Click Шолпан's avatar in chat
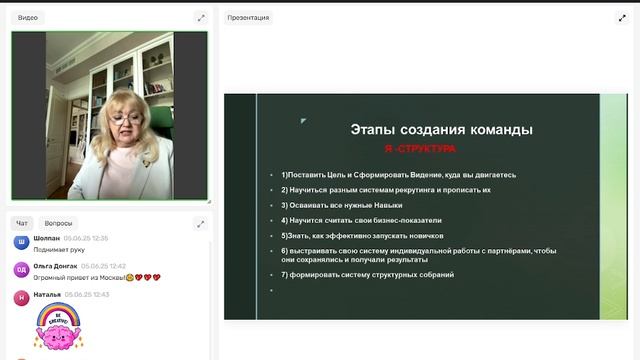Screen dimensions: 640x360 pyautogui.click(x=21, y=242)
